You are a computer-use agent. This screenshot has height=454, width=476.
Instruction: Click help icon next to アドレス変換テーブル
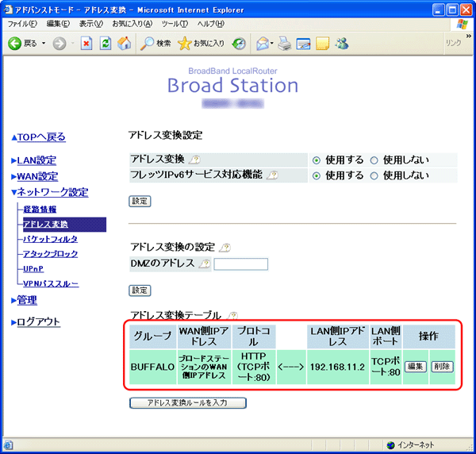(x=233, y=316)
